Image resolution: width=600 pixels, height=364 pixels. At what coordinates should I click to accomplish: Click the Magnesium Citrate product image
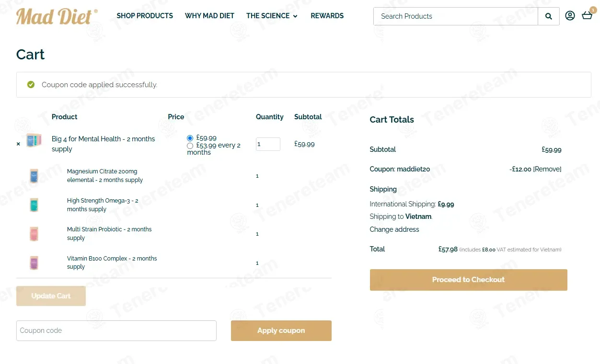34,176
